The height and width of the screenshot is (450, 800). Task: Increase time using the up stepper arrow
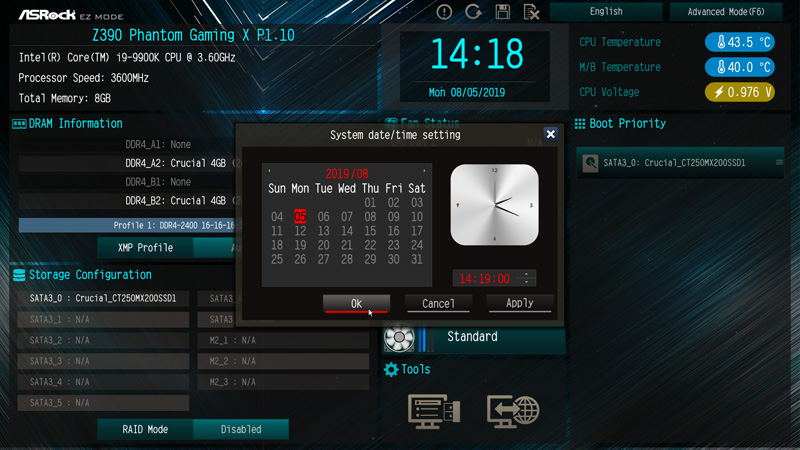point(527,274)
